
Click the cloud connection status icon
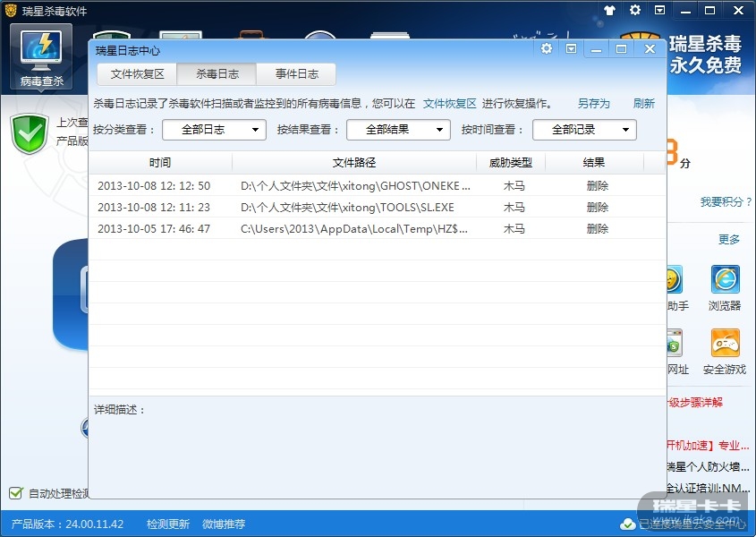(x=627, y=524)
